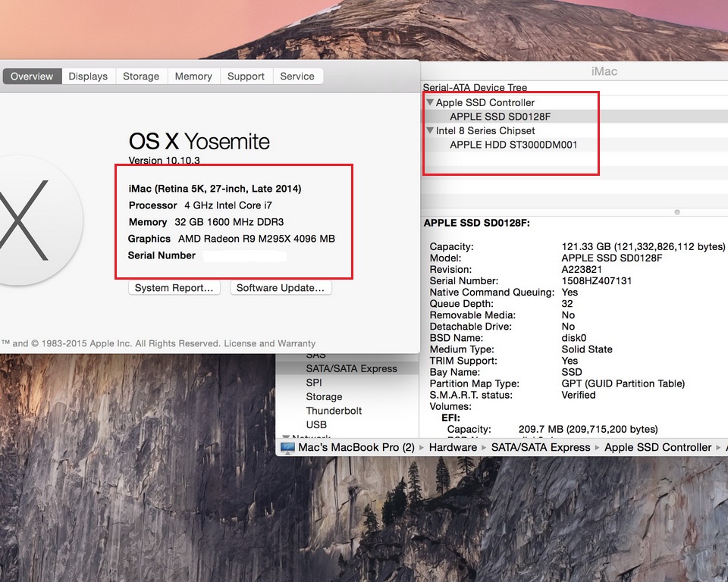Click the Bay Name value SSD
Screen dimensions: 728x582
point(571,372)
